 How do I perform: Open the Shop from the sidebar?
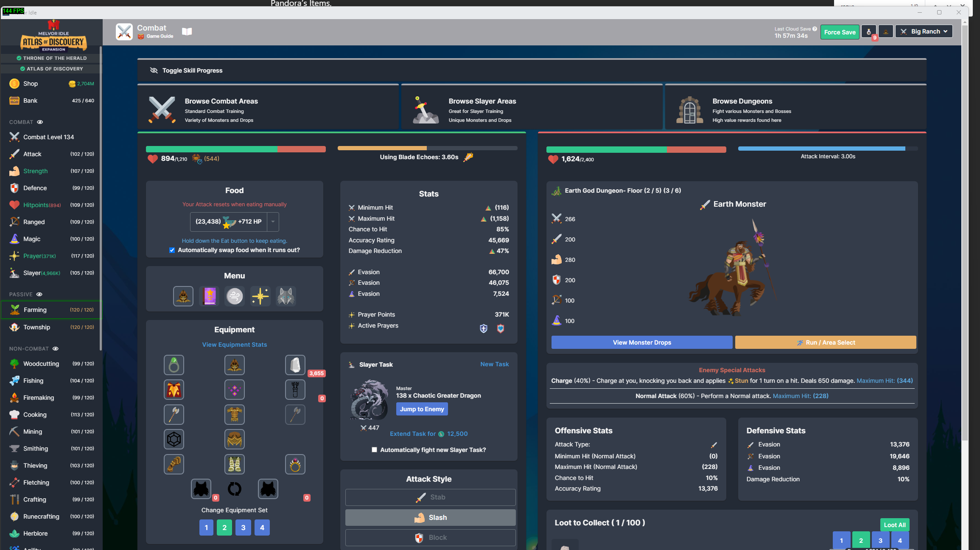(30, 84)
